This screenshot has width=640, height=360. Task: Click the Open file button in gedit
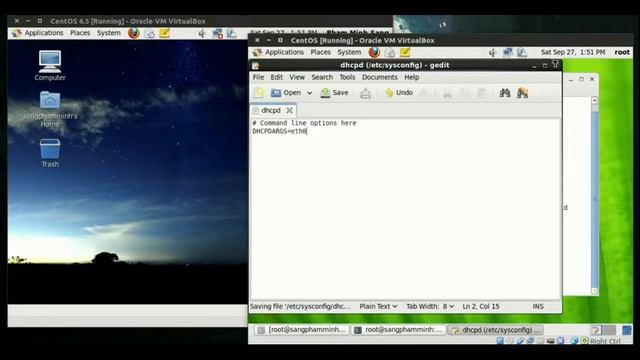[286, 93]
